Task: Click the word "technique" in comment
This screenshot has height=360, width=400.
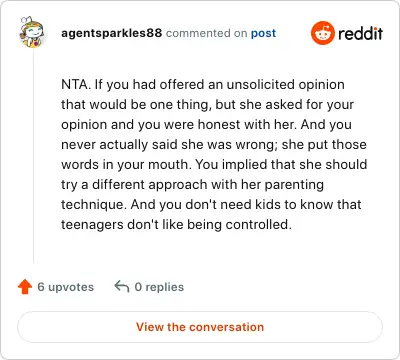Action: pyautogui.click(x=94, y=205)
